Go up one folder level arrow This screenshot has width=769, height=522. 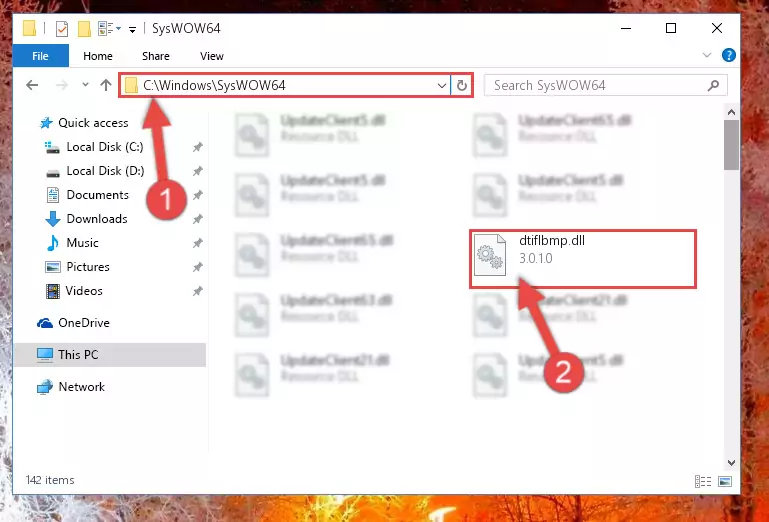pos(106,85)
